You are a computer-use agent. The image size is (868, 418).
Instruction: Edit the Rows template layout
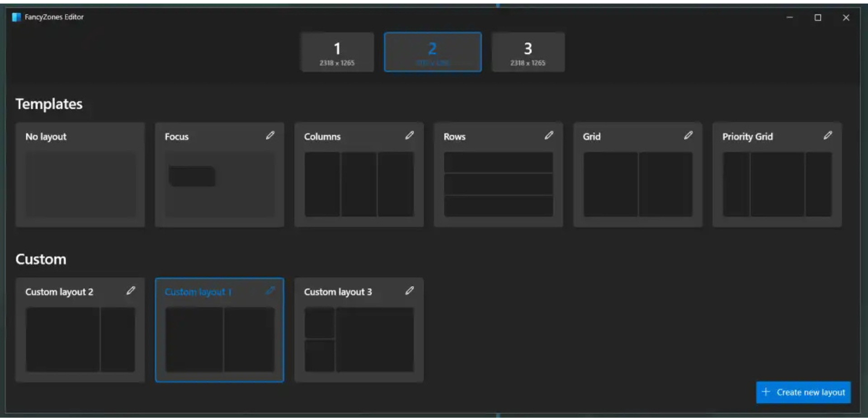click(549, 135)
